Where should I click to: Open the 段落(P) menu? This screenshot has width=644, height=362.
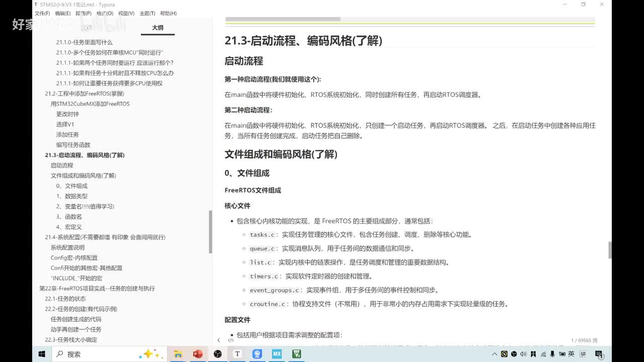point(84,14)
